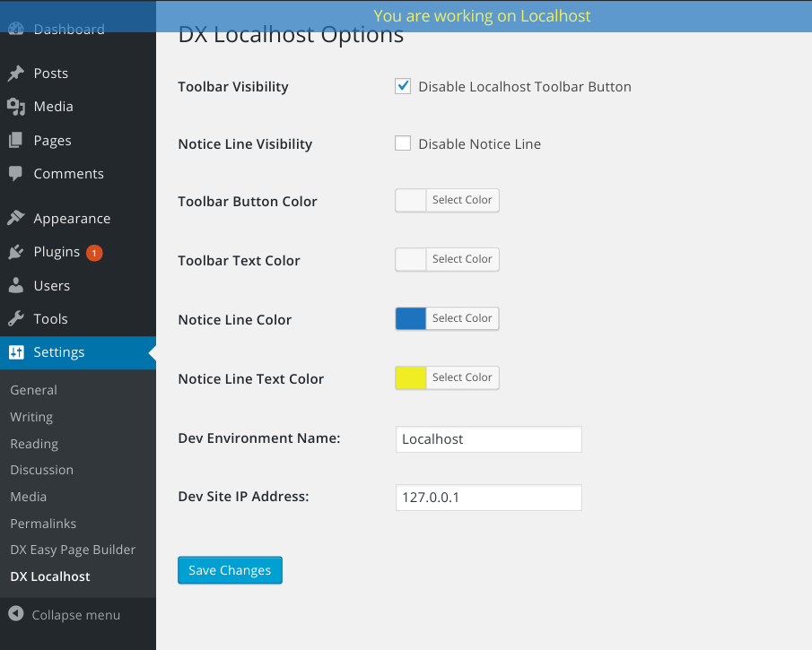Click the 'Dev Environment Name:' label
This screenshot has width=812, height=650.
[259, 438]
